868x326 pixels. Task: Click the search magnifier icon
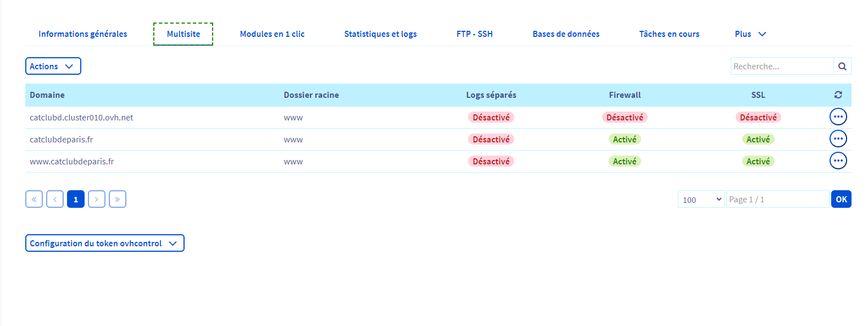coord(842,67)
